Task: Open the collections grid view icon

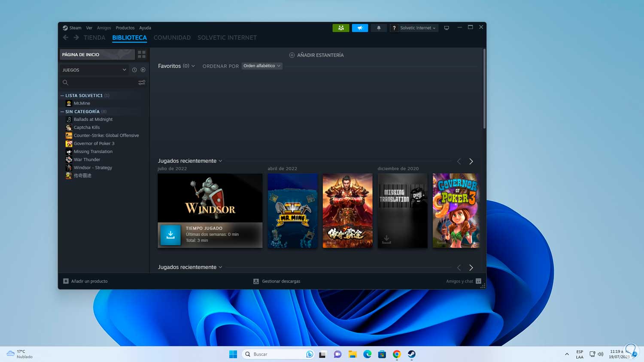Action: 142,54
